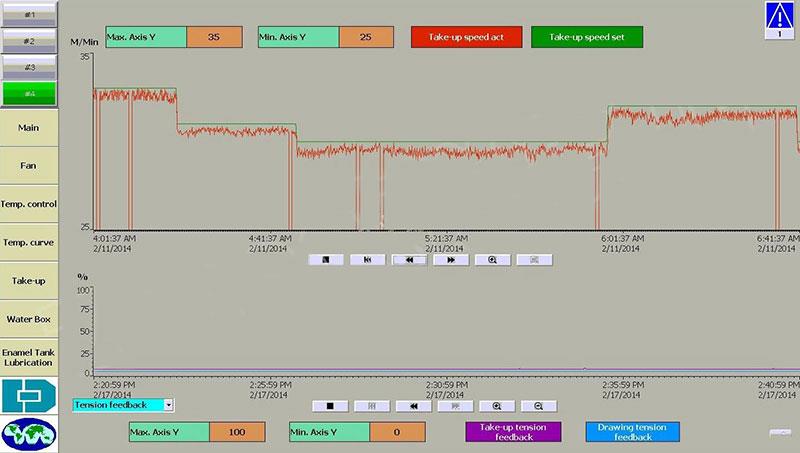Rewind the tension feedback trend
Image resolution: width=800 pixels, height=453 pixels.
(412, 406)
